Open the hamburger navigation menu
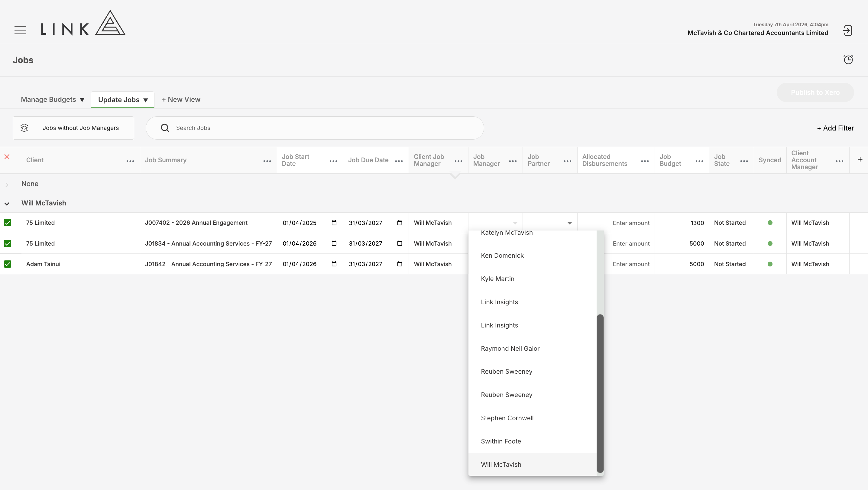Screen dimensions: 868x490 tap(20, 30)
